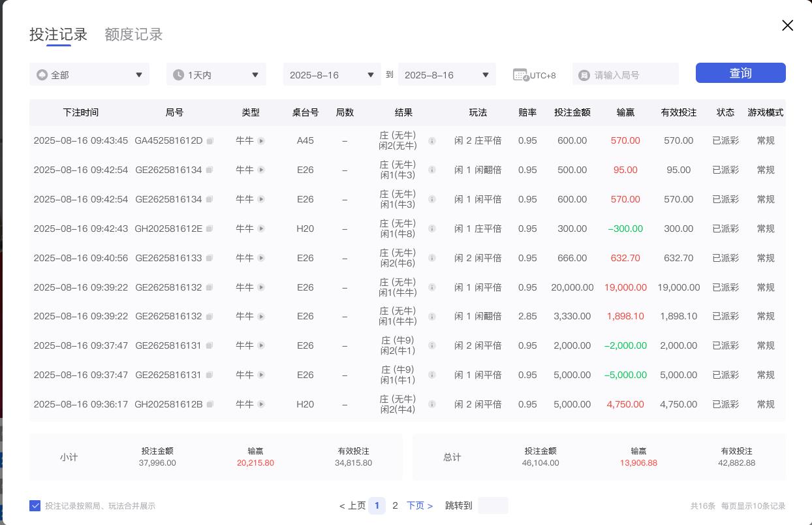This screenshot has height=525, width=812.
Task: Select the 投注记录 tab
Action: pos(58,35)
